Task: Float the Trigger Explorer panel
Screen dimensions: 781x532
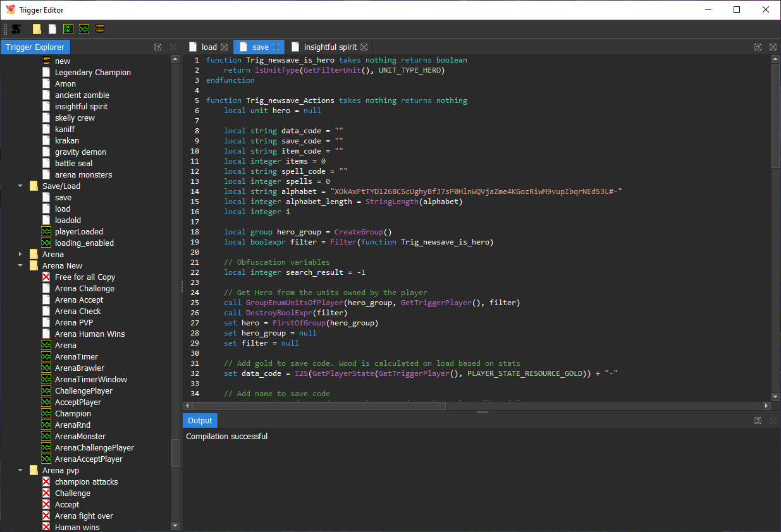Action: (157, 47)
